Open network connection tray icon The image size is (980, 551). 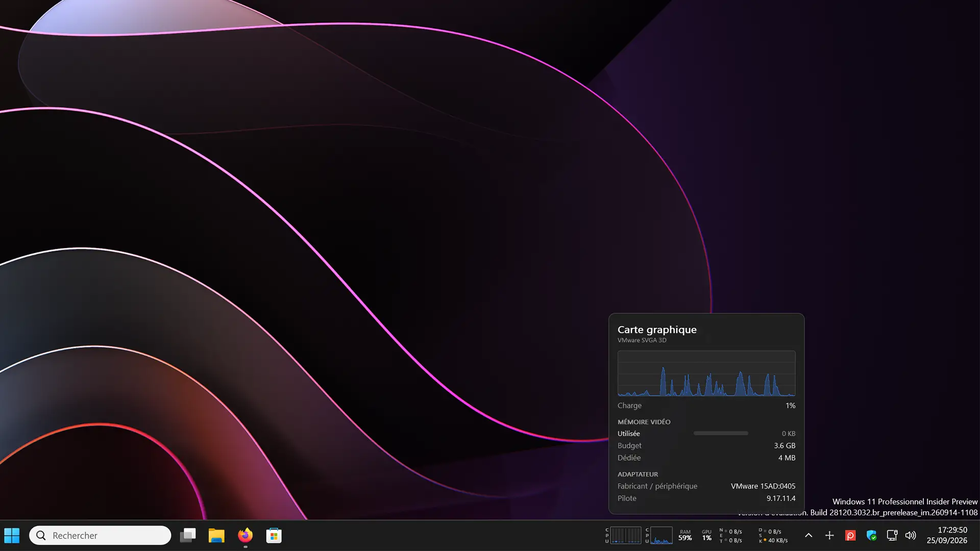892,536
